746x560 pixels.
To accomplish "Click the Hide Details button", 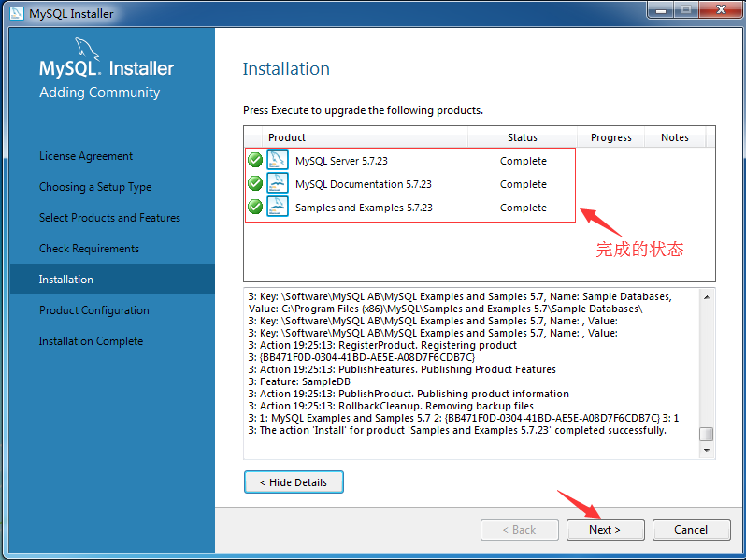I will tap(294, 482).
